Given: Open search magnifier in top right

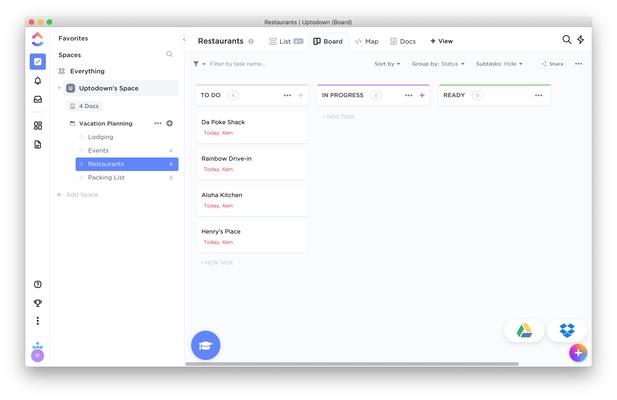Looking at the screenshot, I should point(567,39).
